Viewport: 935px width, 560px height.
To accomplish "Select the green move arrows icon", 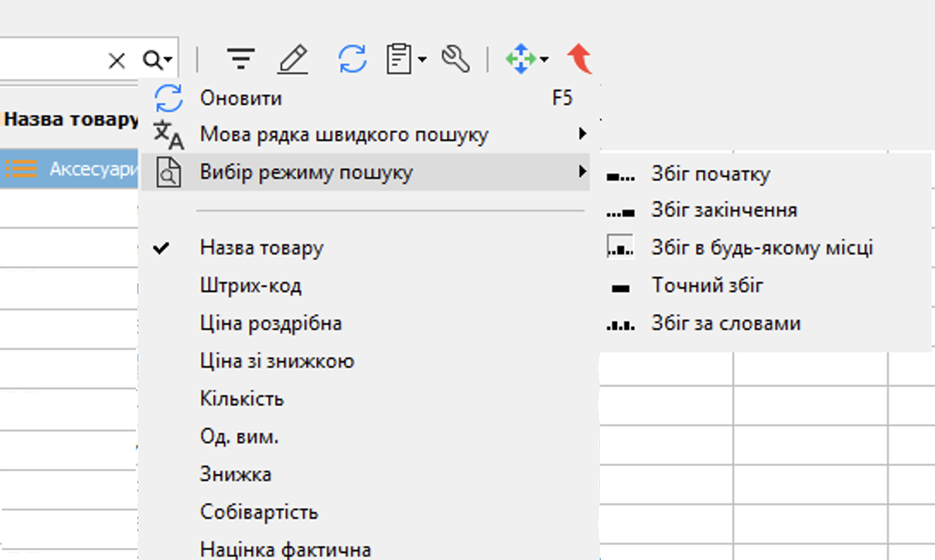I will [520, 58].
